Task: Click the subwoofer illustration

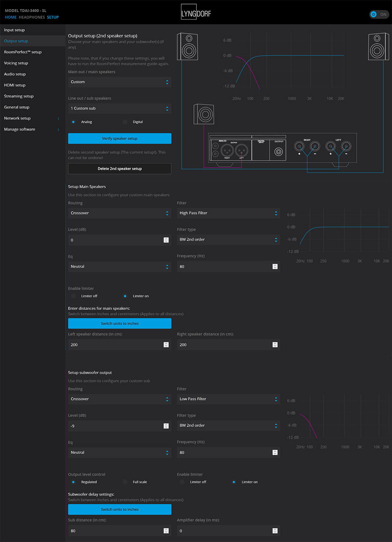Action: click(x=204, y=114)
